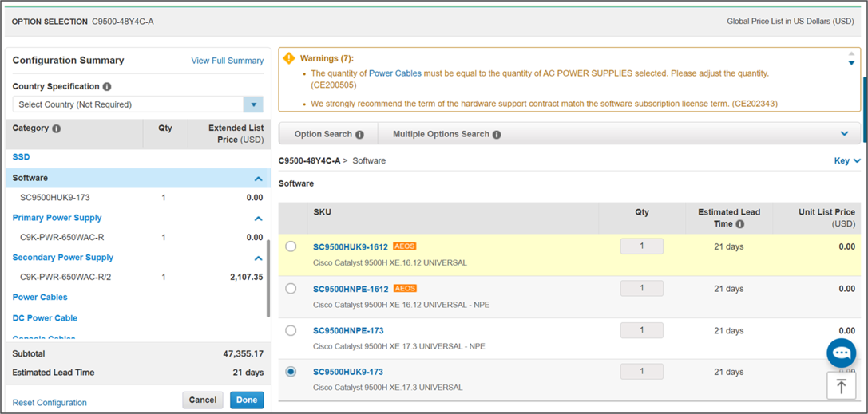Select the SC9500HNPE-1612 radio button

(291, 289)
